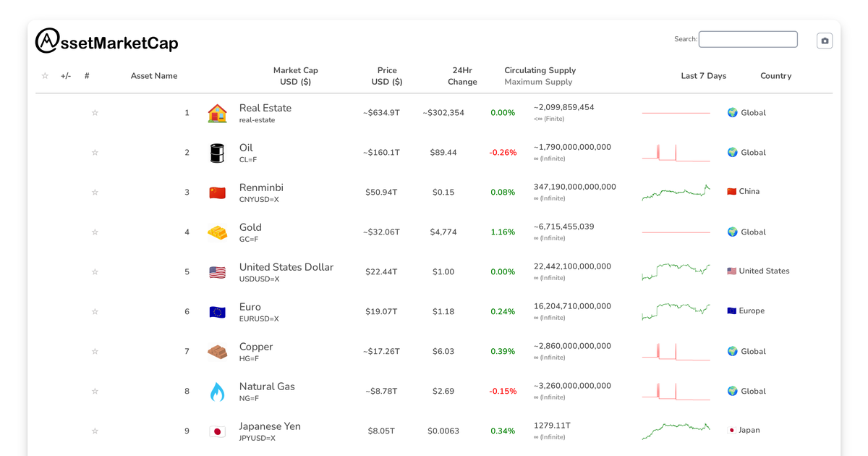Toggle the favorite star for Japanese Yen
This screenshot has width=868, height=456.
pos(95,431)
